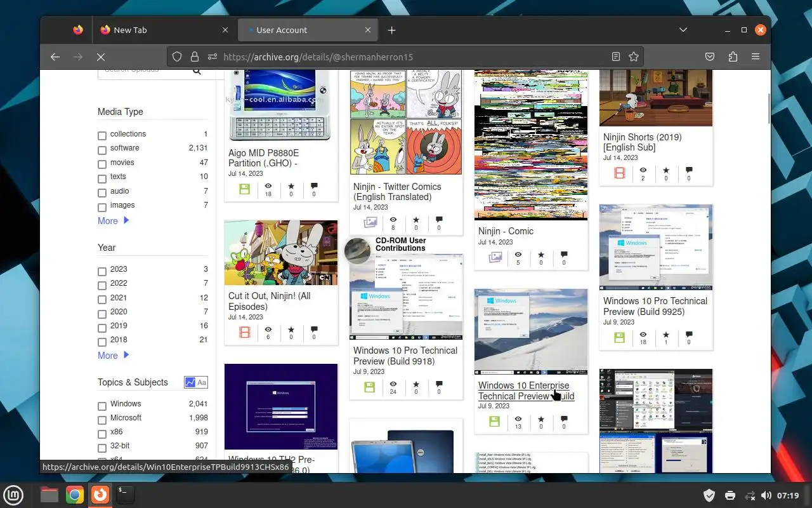Click the Search Uploads input field
812x508 pixels.
(145, 70)
